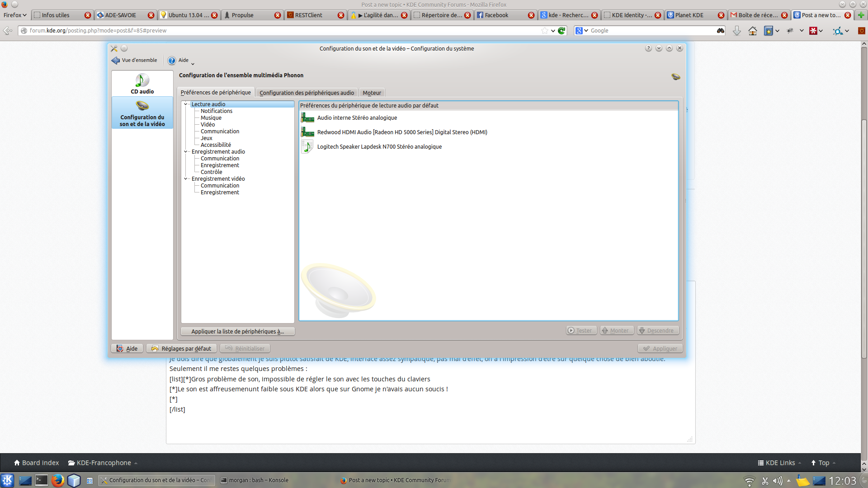The width and height of the screenshot is (868, 488).
Task: Click the scissors Klipper tray icon
Action: 765,481
